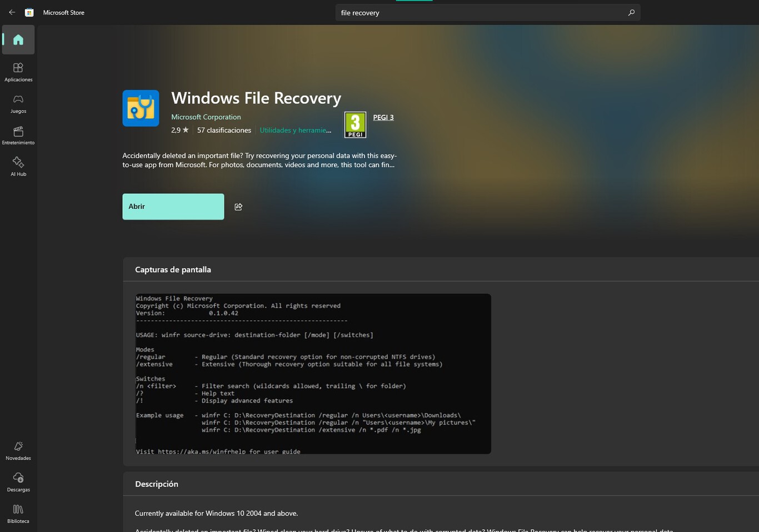This screenshot has width=759, height=532.
Task: Open Biblioteca in the sidebar
Action: tap(18, 514)
